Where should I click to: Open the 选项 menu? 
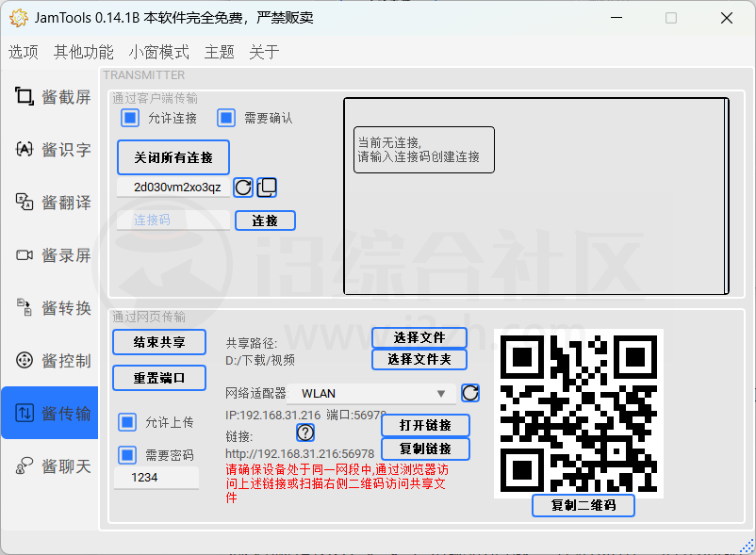tap(24, 52)
